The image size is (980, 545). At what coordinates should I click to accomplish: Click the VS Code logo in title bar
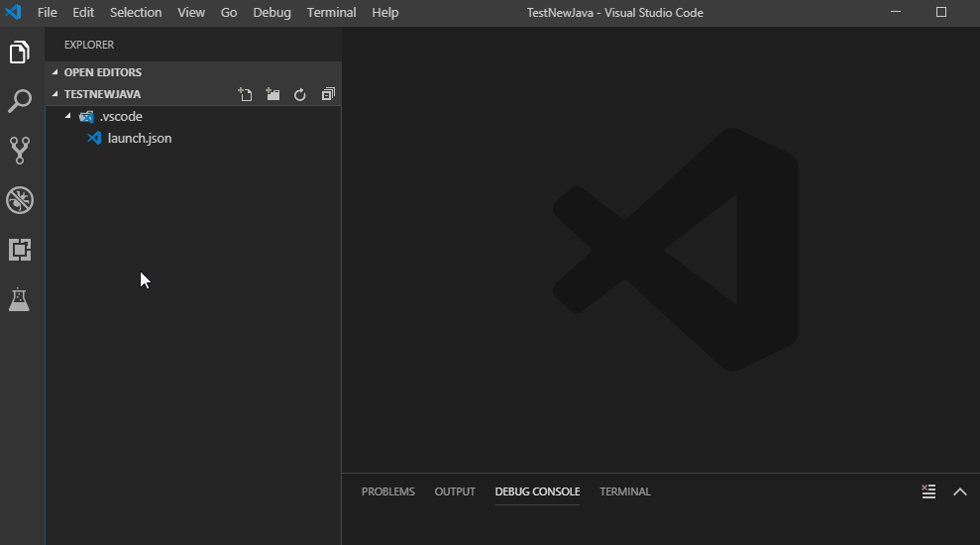tap(13, 12)
